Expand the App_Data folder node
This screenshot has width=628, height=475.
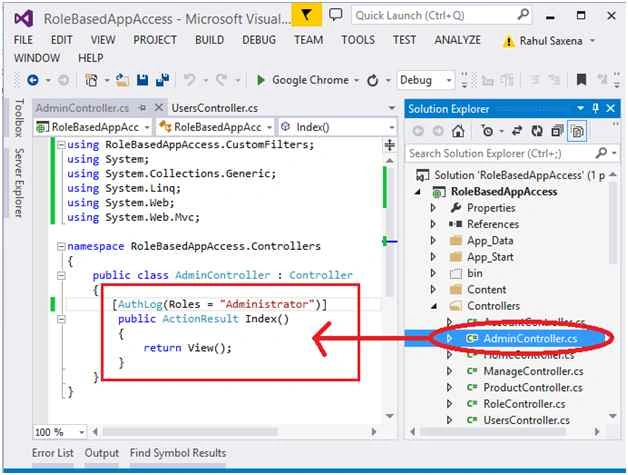coord(433,240)
